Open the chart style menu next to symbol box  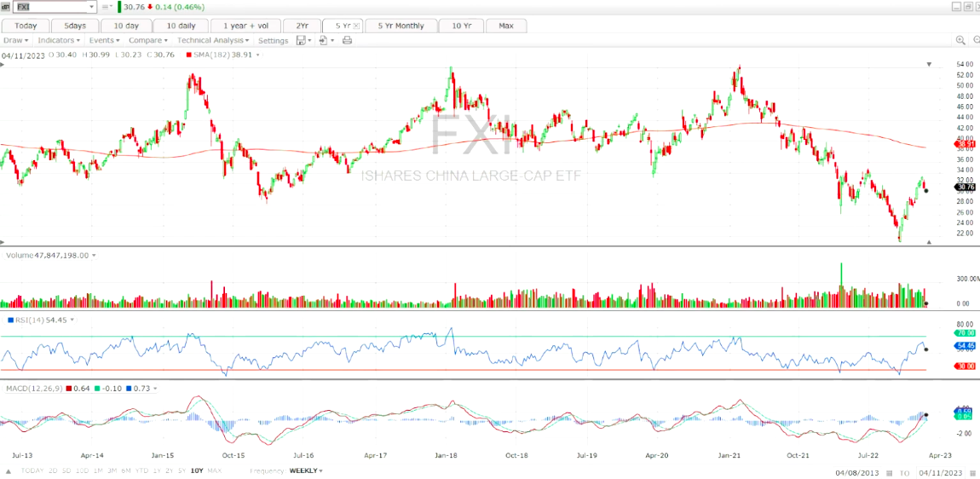107,7
